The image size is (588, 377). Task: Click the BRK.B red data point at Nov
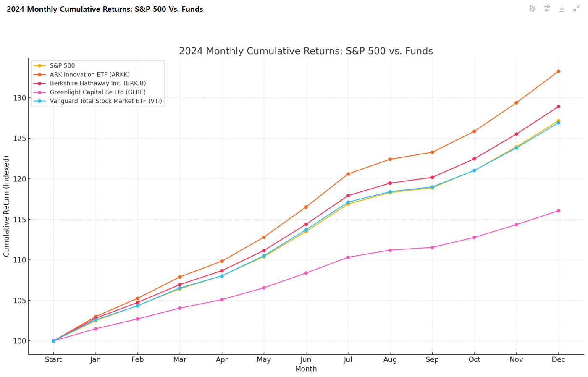[x=516, y=134]
